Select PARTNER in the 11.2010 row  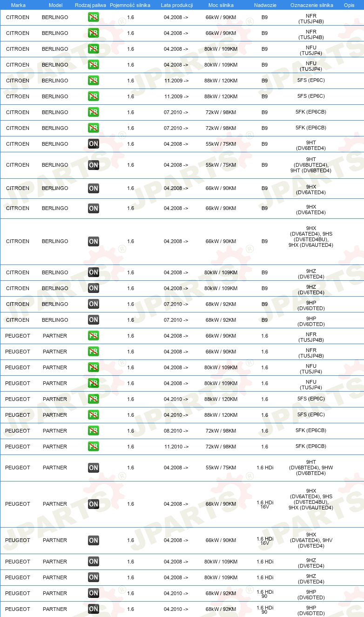coord(55,447)
